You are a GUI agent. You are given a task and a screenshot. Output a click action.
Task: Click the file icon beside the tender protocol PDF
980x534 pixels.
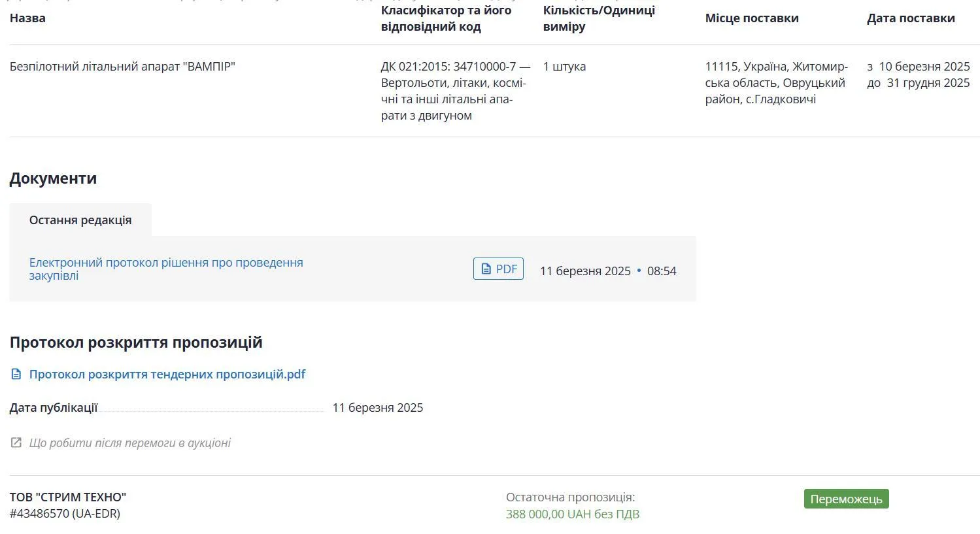(16, 375)
